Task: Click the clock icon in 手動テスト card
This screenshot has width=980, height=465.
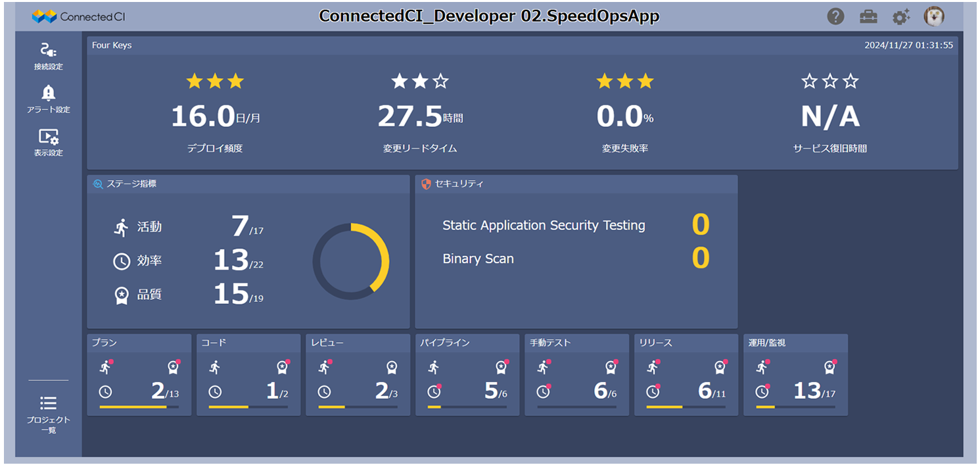Action: pyautogui.click(x=543, y=392)
